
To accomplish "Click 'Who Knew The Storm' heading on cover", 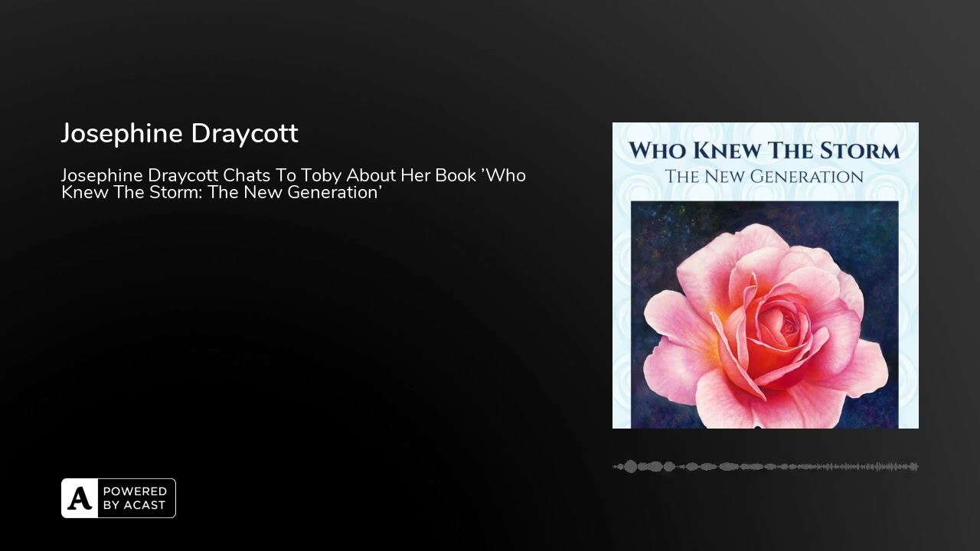I will pyautogui.click(x=764, y=150).
